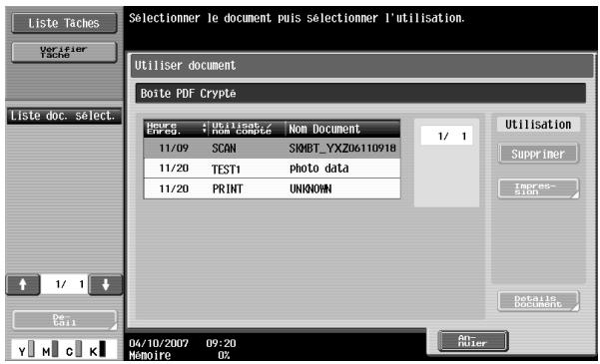Click the Utilisation panel label
Image resolution: width=600 pixels, height=364 pixels.
538,125
